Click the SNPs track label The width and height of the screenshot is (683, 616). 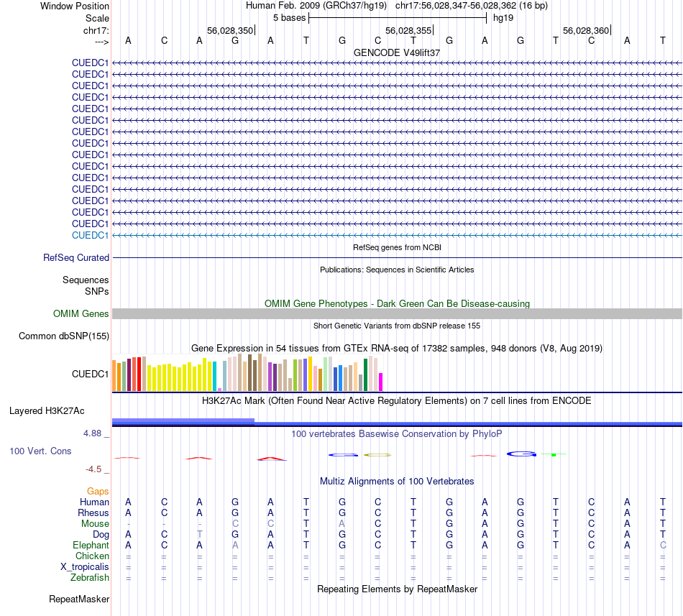click(97, 291)
